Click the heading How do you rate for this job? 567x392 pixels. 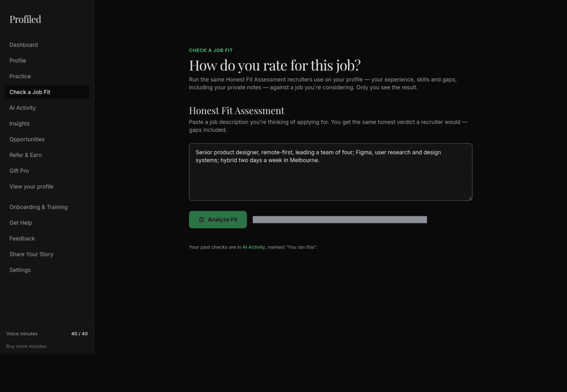pyautogui.click(x=275, y=65)
